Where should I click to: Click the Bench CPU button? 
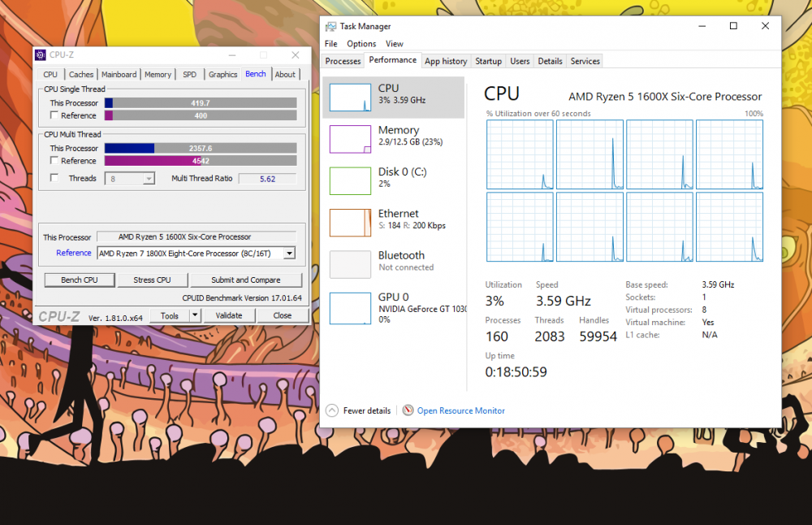pyautogui.click(x=80, y=280)
